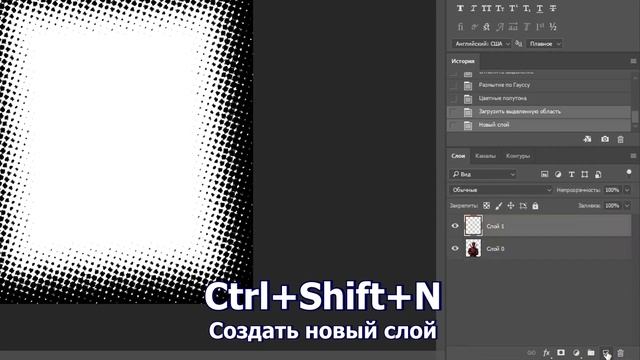Set history brush source for Цветные полутона
This screenshot has height=360, width=640.
tap(453, 99)
